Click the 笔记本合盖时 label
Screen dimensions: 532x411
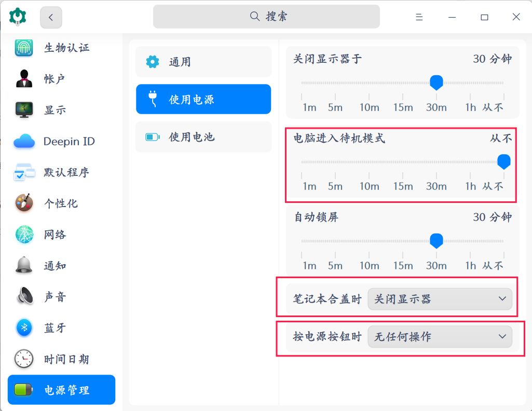tap(327, 299)
